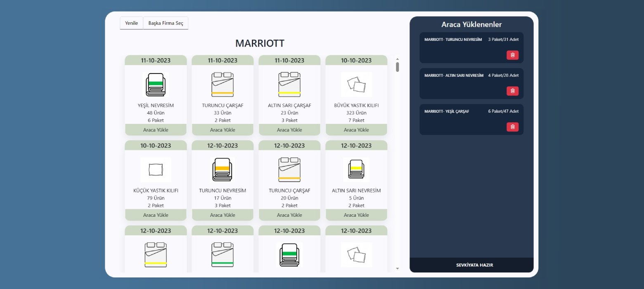Image resolution: width=644 pixels, height=289 pixels.
Task: Click the KÜÇÜK YASTIK KILIFI single pillow icon
Action: pos(156,170)
